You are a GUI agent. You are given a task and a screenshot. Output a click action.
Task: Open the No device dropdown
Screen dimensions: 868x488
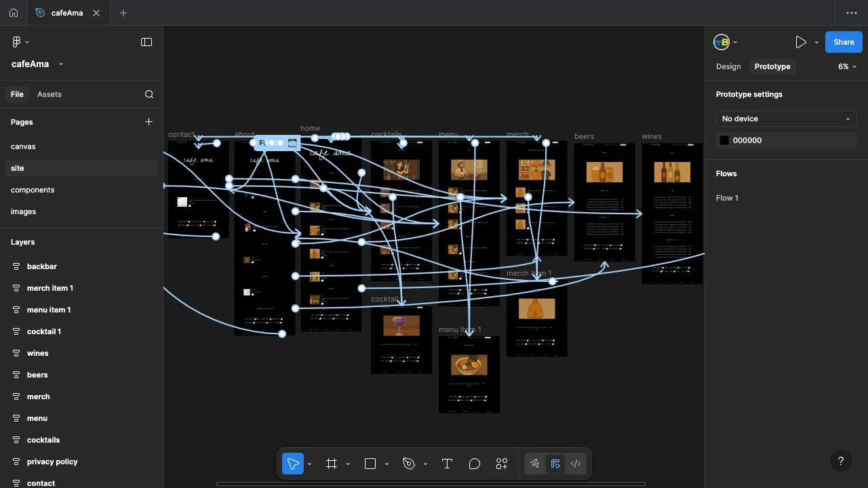[786, 119]
